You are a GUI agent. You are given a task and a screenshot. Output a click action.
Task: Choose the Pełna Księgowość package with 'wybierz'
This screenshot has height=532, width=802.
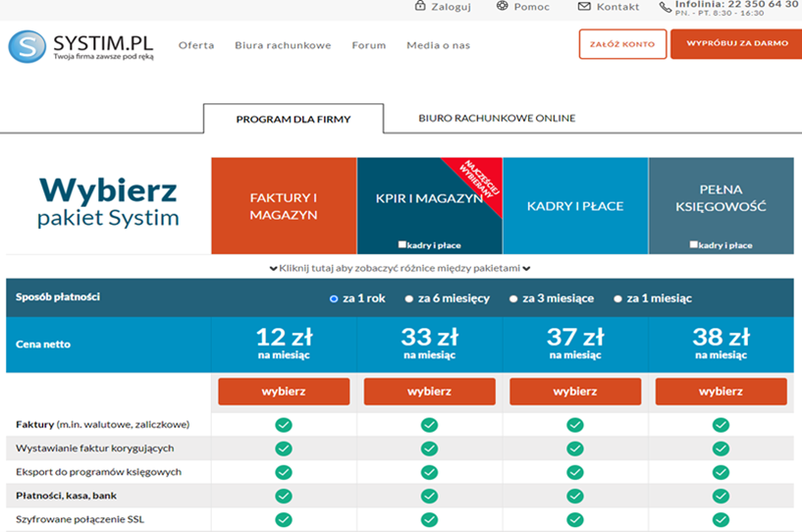[x=722, y=392]
